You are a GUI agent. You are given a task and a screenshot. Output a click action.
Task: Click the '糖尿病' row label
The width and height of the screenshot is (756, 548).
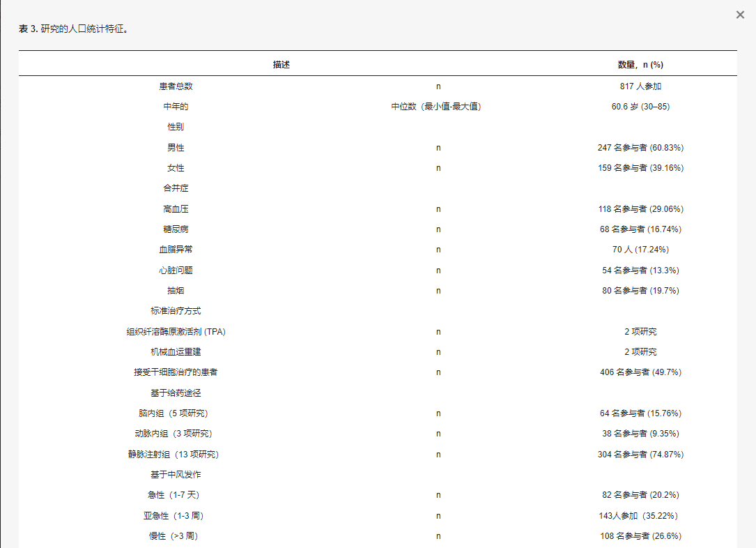click(176, 229)
